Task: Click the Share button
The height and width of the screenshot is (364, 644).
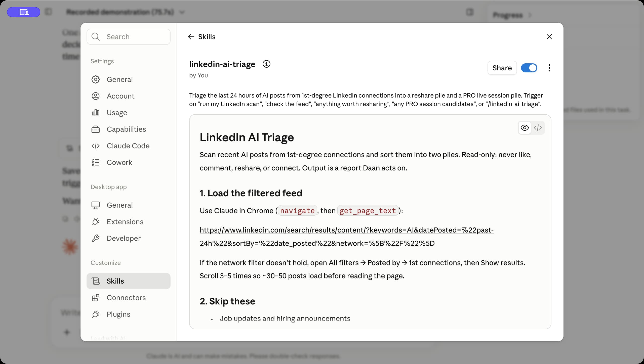Action: (502, 68)
